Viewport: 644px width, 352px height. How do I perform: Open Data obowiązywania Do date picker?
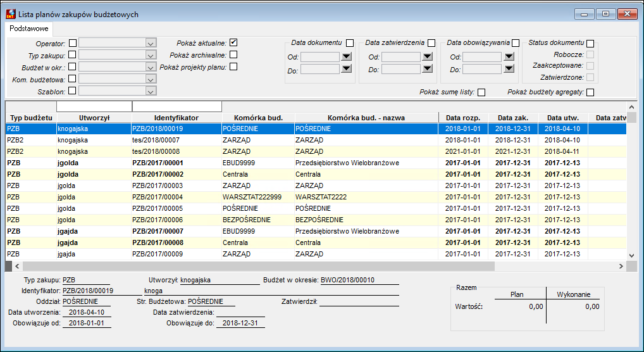pos(509,68)
